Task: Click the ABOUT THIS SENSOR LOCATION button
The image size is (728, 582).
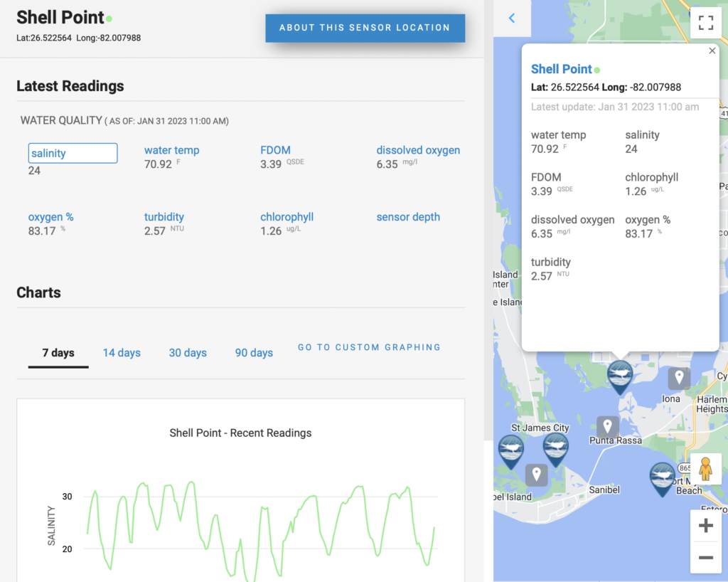Action: coord(365,28)
